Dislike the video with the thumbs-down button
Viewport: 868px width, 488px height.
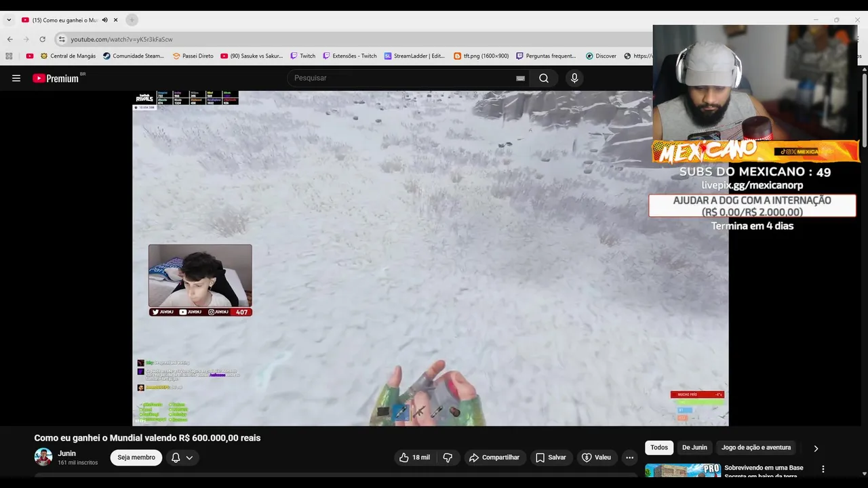[448, 457]
